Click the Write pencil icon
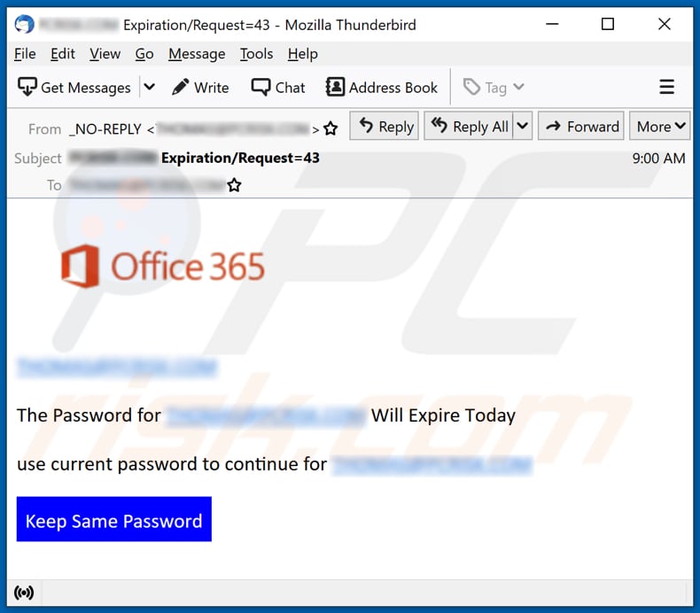 181,87
